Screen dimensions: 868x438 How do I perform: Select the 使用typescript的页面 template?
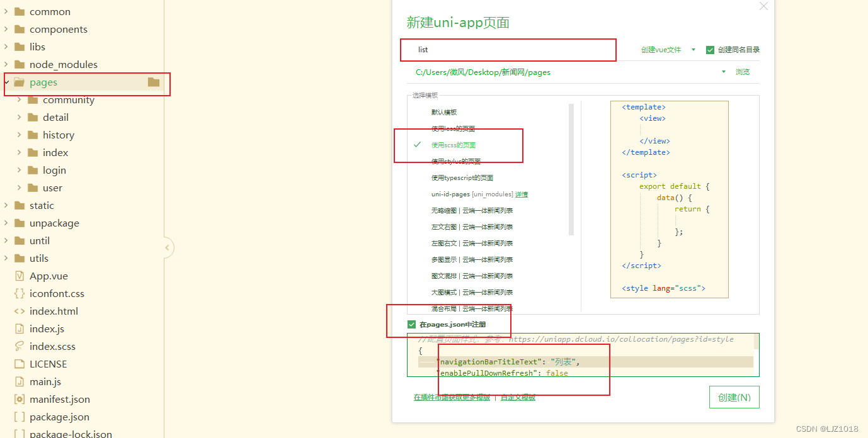coord(462,177)
